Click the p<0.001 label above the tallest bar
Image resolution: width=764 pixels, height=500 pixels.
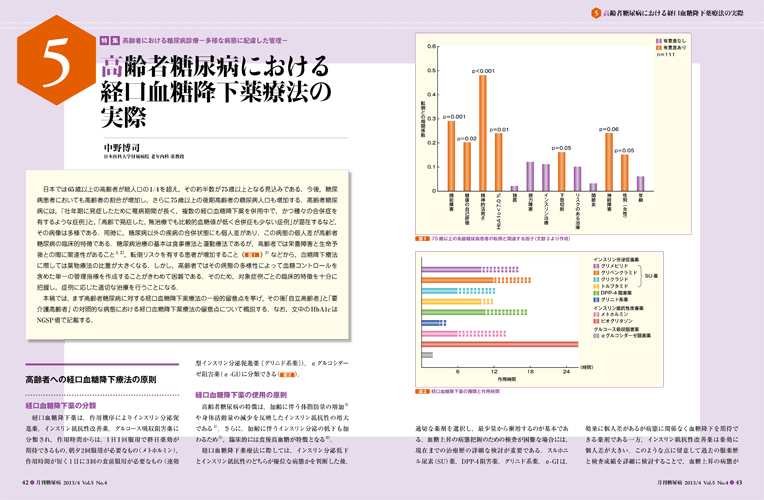click(483, 71)
